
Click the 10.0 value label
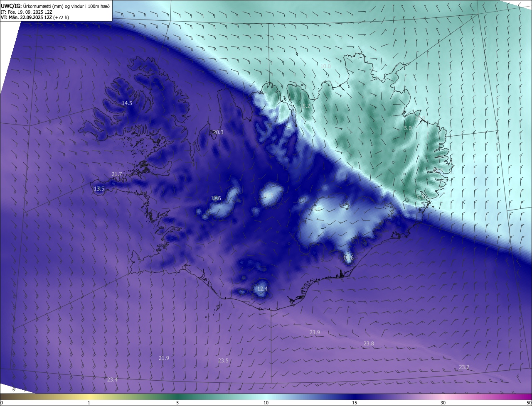(x=325, y=66)
